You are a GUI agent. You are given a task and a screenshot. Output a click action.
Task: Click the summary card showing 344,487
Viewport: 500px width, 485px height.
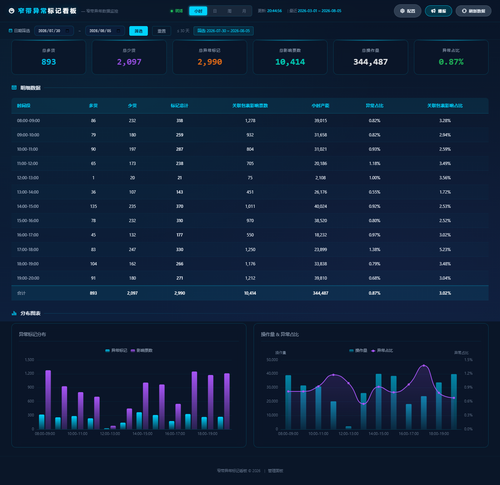pyautogui.click(x=371, y=57)
